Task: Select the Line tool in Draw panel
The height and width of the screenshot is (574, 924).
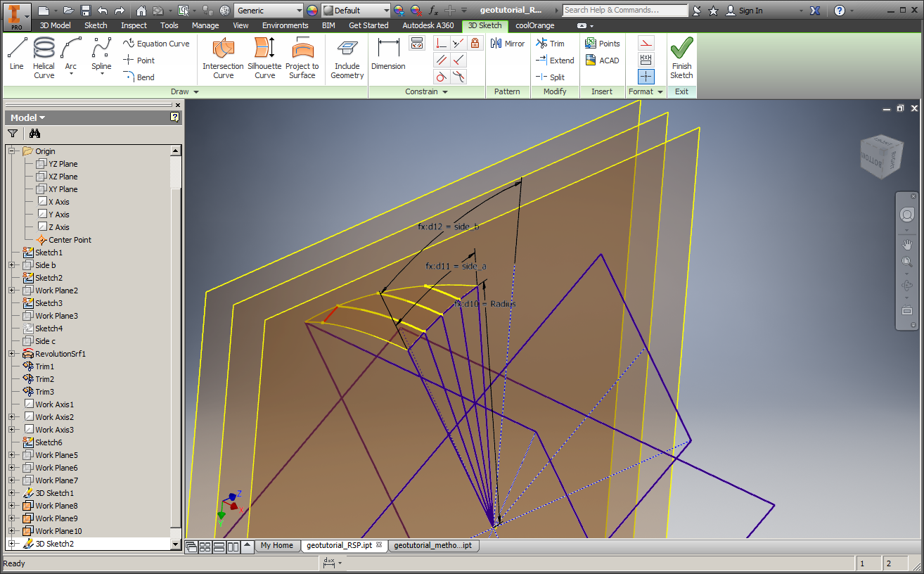Action: (17, 54)
